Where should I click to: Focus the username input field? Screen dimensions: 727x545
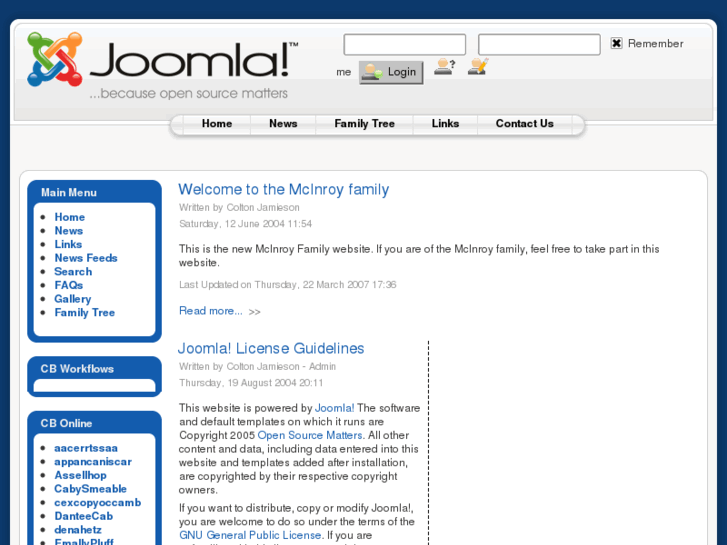[405, 45]
